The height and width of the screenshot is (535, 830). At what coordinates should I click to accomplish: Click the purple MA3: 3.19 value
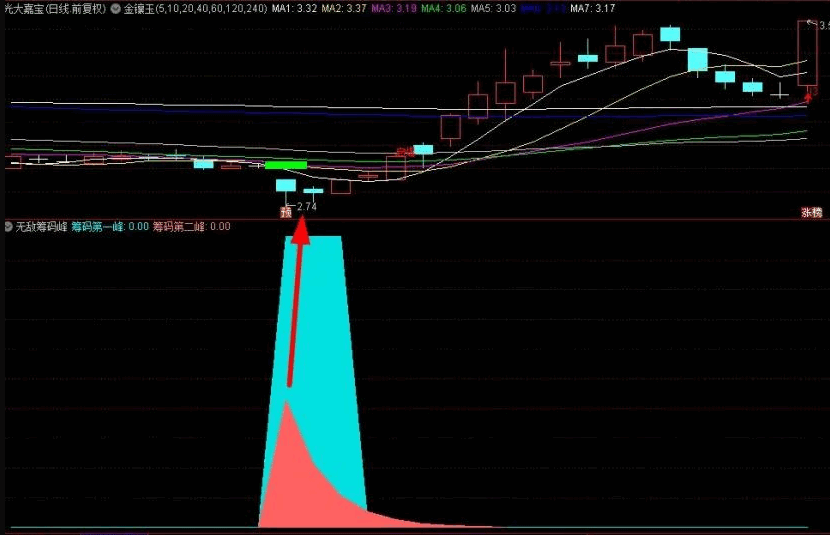click(394, 8)
